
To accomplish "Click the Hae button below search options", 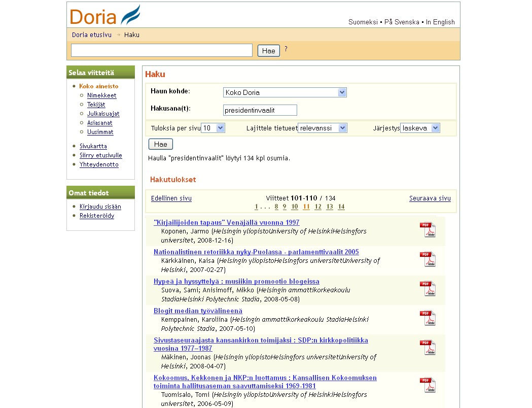I will tap(160, 144).
